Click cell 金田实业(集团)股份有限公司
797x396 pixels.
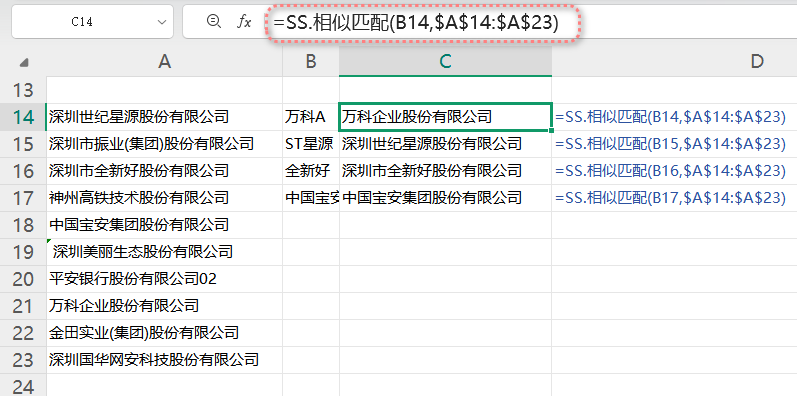164,333
